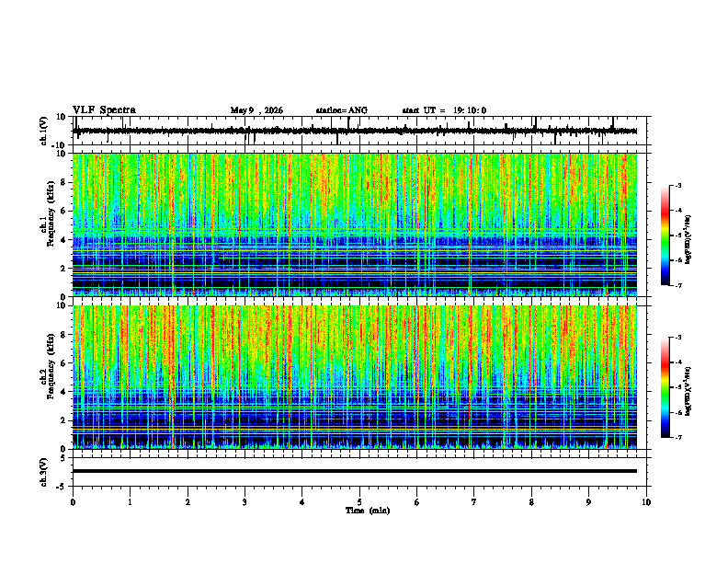Click the -3 label atop ch.1 color bar
728x563 pixels.
coord(677,186)
